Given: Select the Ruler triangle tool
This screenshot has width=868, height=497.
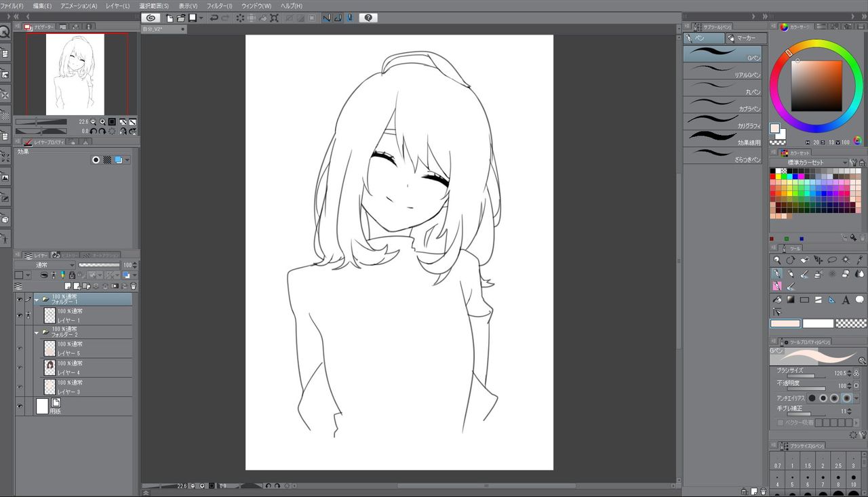Looking at the screenshot, I should 832,300.
